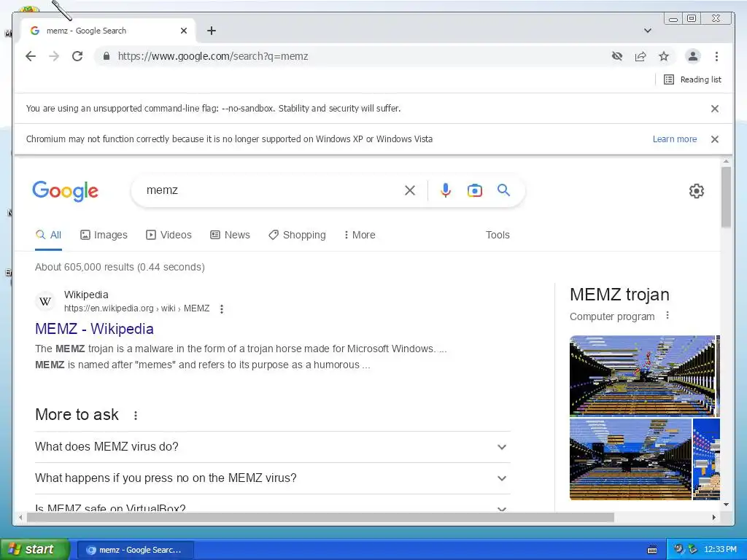This screenshot has width=747, height=560.
Task: Click the taskbar clock showing 12:33 PM
Action: click(720, 550)
